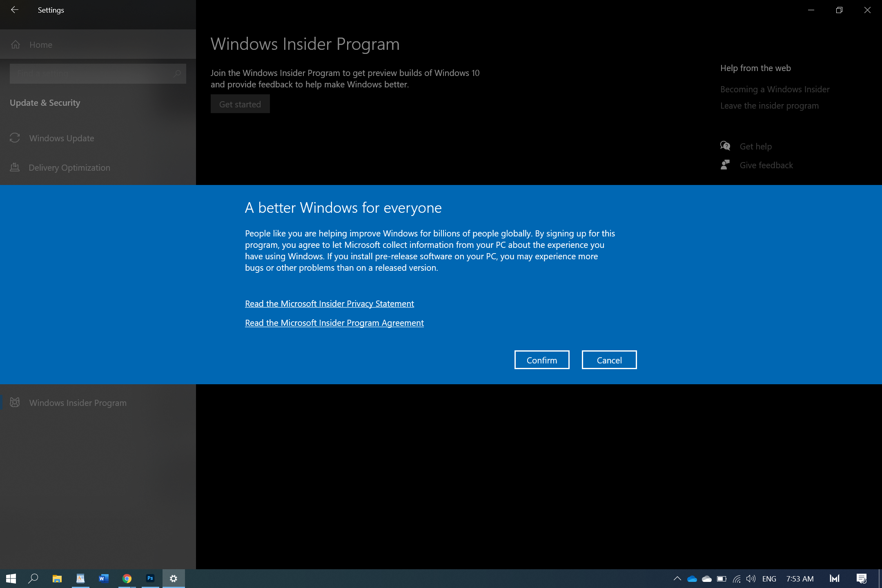Click the Give feedback person icon
This screenshot has height=588, width=882.
725,165
